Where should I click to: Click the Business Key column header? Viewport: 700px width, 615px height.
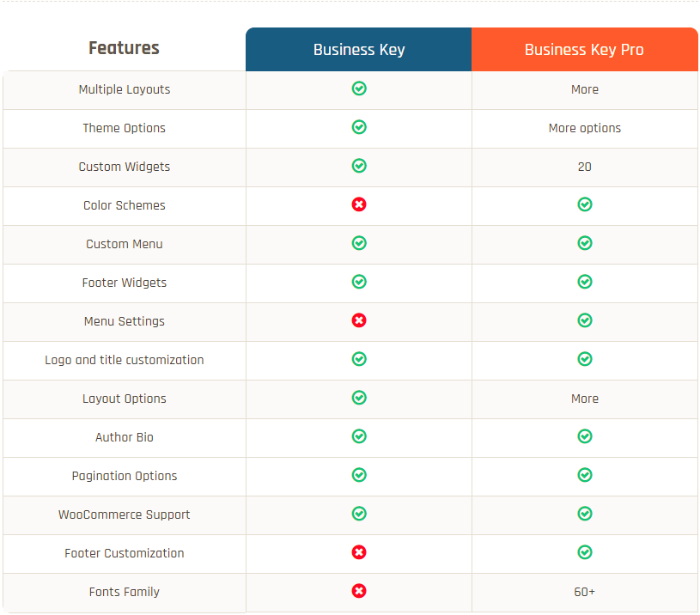359,50
